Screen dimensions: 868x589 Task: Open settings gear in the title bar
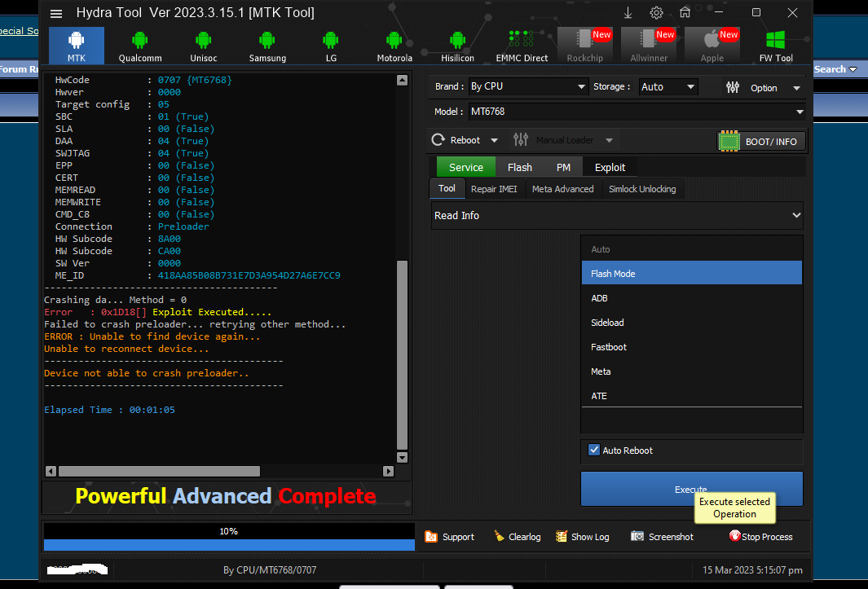point(657,13)
